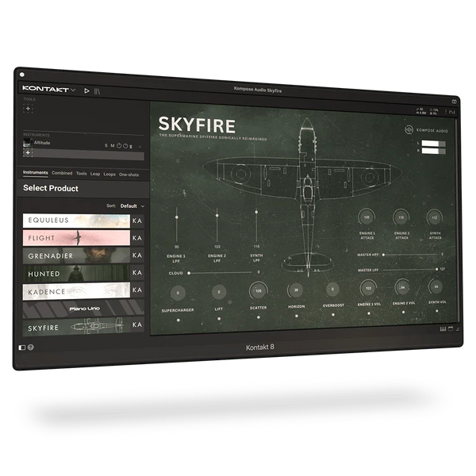
Task: Click the KA badge beside Hunted
Action: pos(137,273)
